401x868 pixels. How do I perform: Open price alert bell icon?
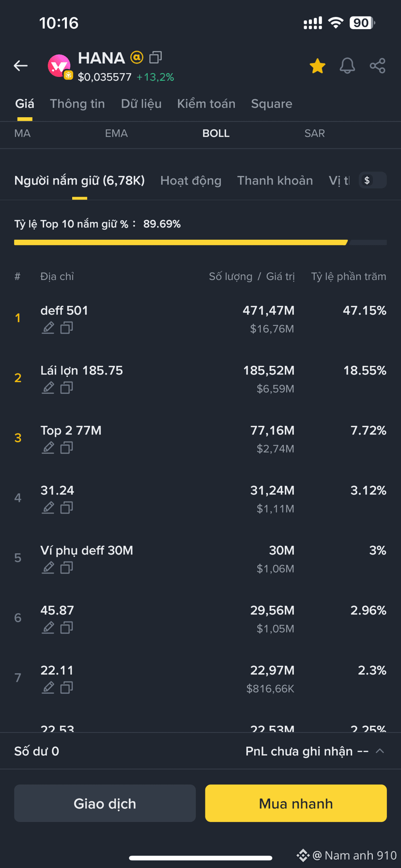[347, 65]
